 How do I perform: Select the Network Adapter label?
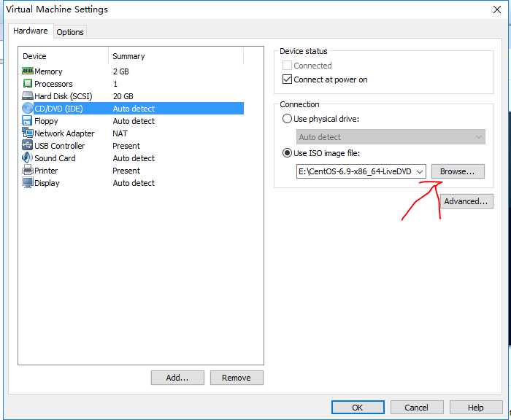pyautogui.click(x=64, y=133)
